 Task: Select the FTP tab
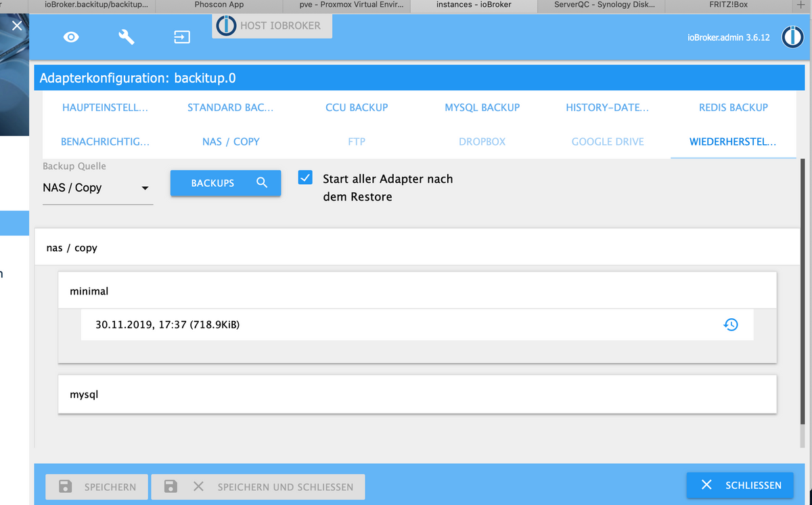(357, 141)
